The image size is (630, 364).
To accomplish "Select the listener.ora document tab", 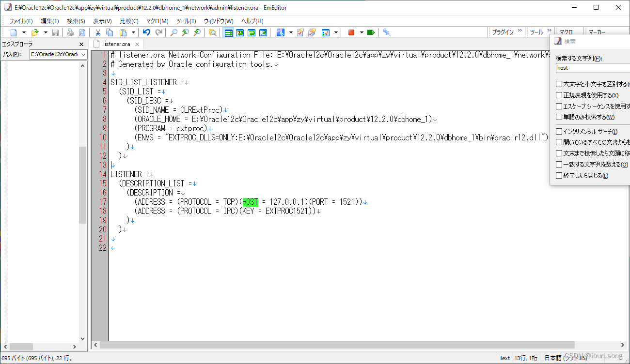I will click(116, 44).
